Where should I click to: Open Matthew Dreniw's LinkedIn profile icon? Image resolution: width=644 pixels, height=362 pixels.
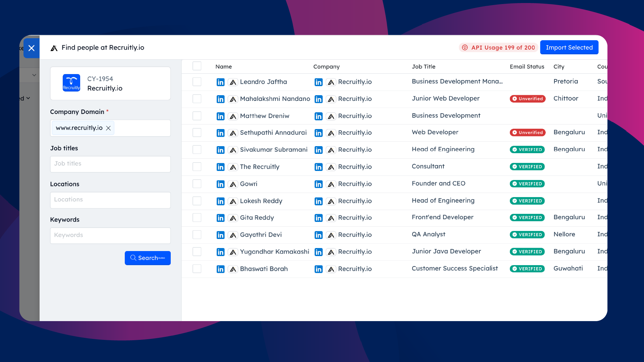tap(220, 116)
